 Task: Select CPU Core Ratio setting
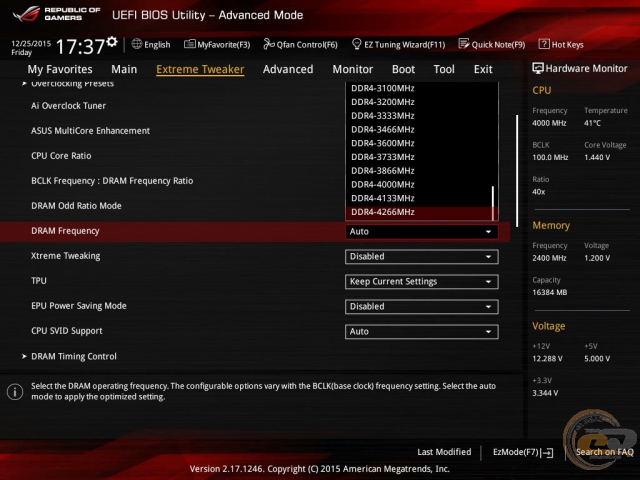61,156
